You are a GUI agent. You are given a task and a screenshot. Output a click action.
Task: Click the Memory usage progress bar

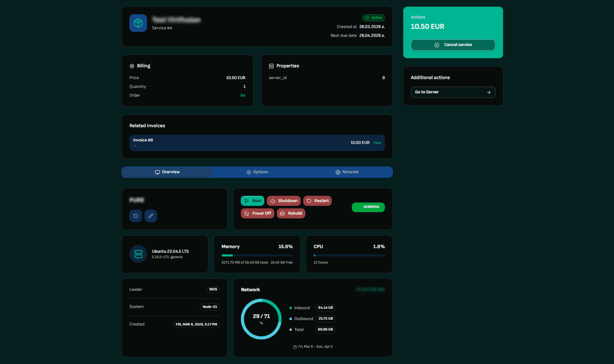(x=257, y=255)
